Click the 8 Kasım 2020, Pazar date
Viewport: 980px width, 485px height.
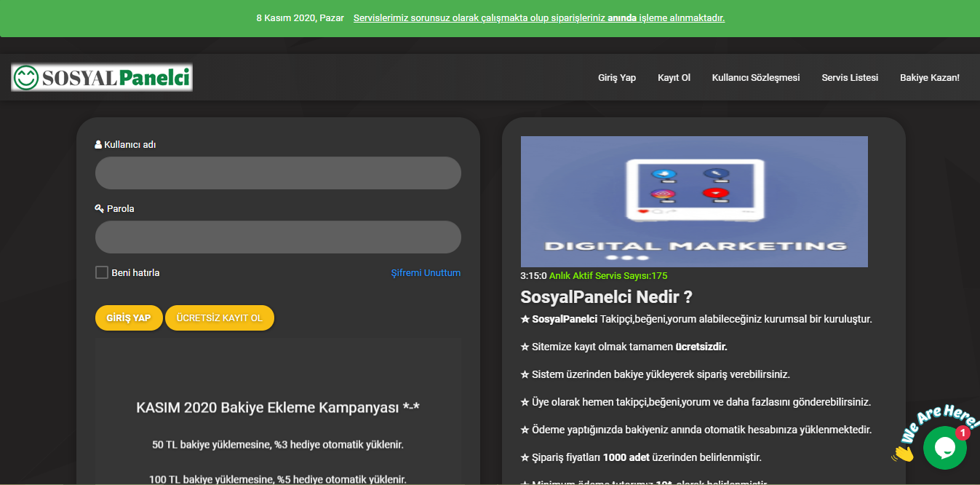click(x=300, y=18)
